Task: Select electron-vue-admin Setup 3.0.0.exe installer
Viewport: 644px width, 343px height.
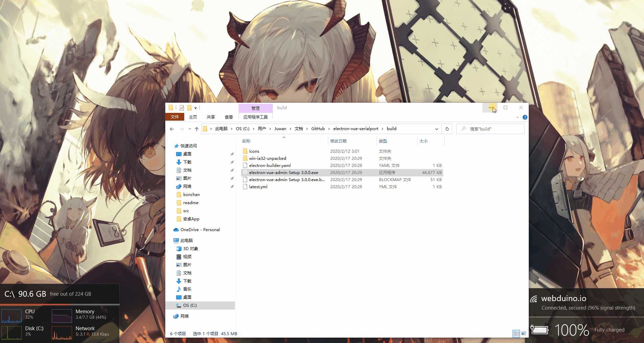Action: (342, 172)
